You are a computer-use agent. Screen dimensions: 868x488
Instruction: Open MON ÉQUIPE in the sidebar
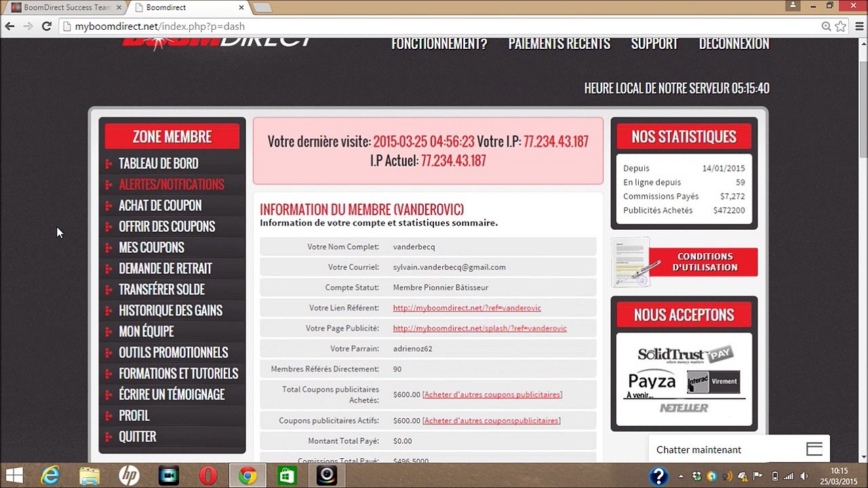click(146, 331)
